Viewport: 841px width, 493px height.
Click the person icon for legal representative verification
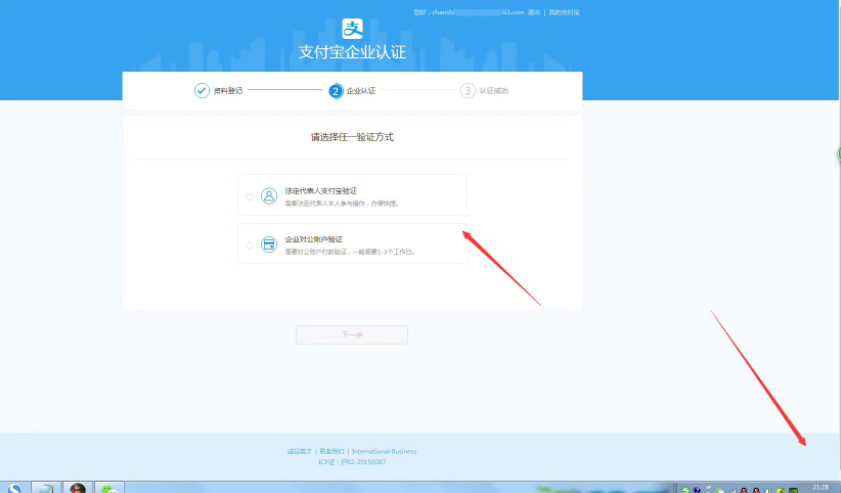269,196
